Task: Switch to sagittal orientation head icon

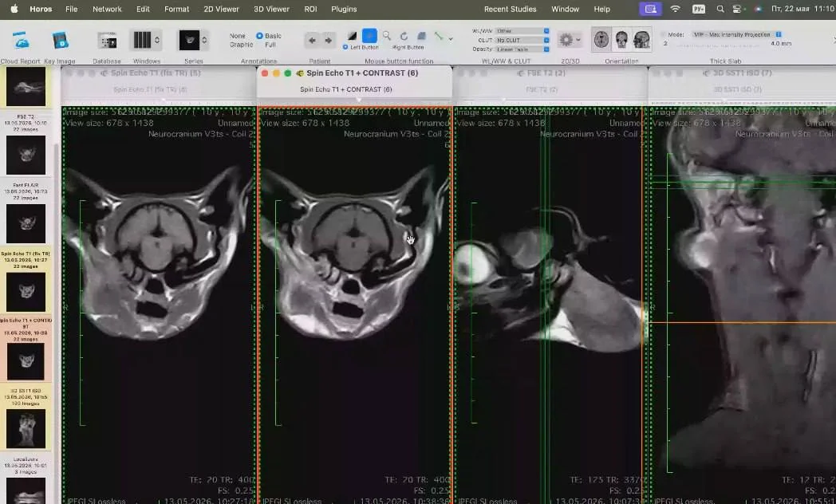Action: [x=642, y=40]
